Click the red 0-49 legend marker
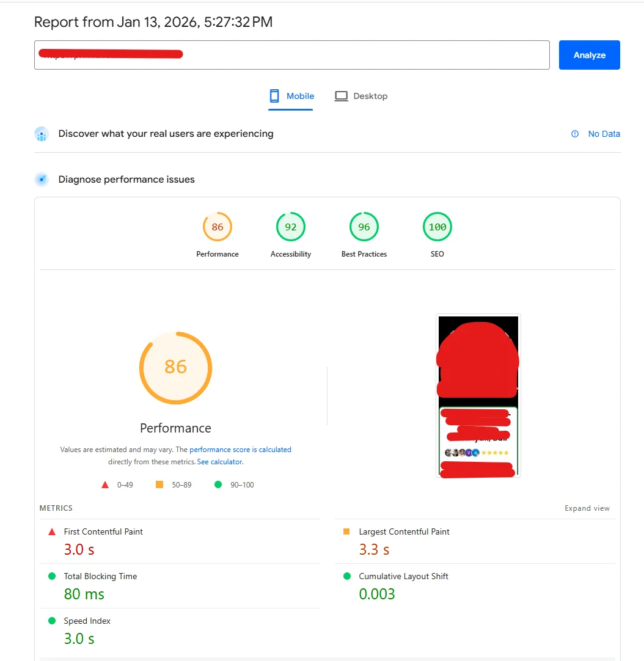This screenshot has height=661, width=644. click(104, 484)
